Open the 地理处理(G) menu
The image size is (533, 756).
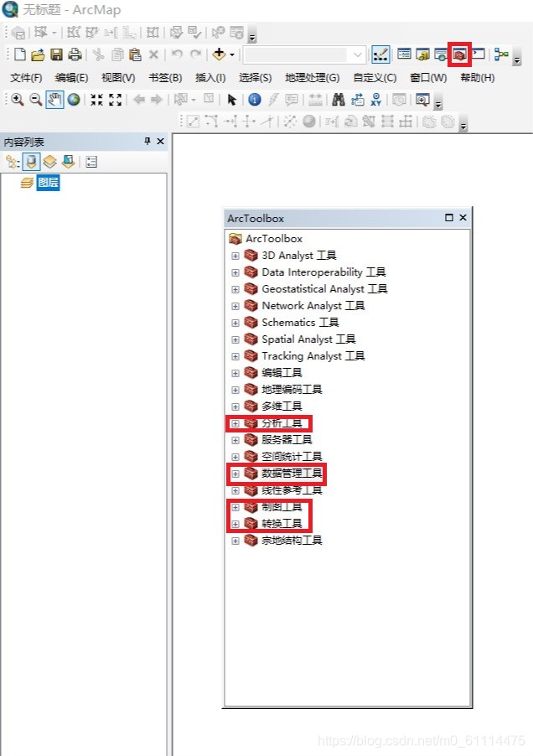tap(313, 78)
